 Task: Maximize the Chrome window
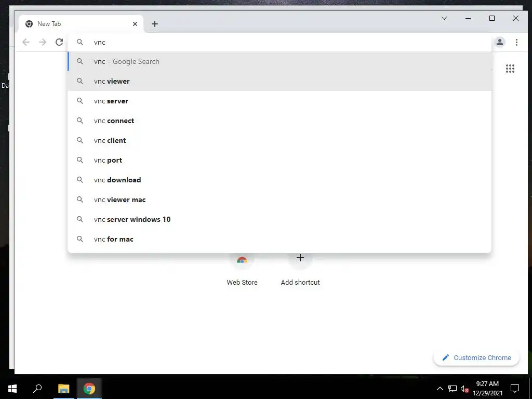(x=492, y=18)
